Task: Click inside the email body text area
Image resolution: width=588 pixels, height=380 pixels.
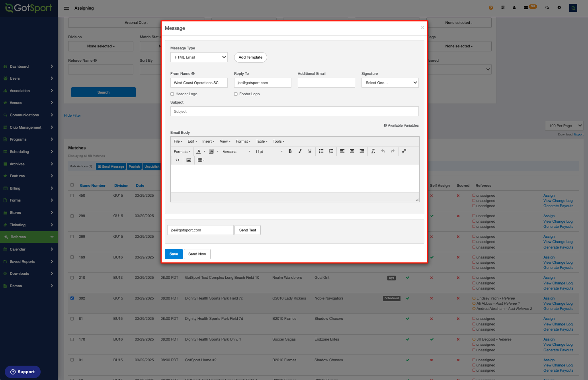Action: [295, 178]
